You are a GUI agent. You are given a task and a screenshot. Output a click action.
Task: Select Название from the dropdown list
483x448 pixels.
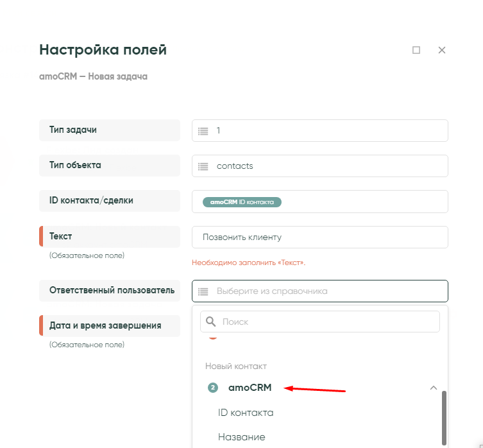click(241, 437)
